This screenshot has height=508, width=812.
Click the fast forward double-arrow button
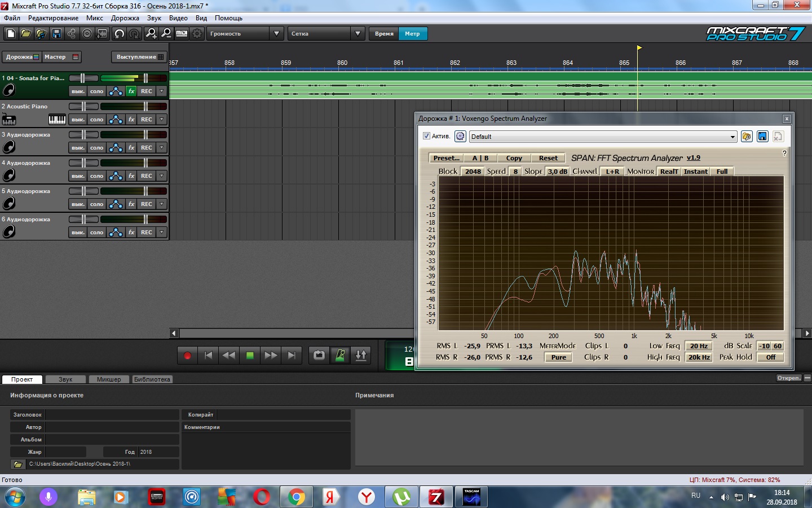(271, 356)
